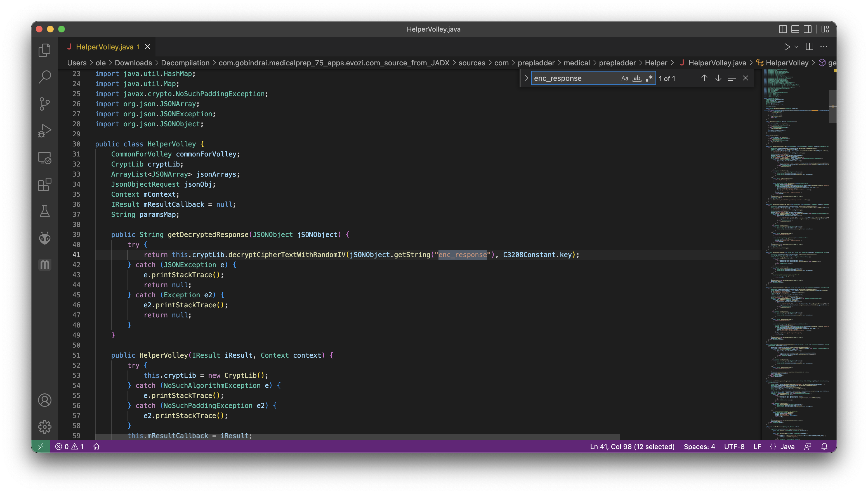The width and height of the screenshot is (868, 494).
Task: Select language mode Java in status bar
Action: pyautogui.click(x=787, y=446)
